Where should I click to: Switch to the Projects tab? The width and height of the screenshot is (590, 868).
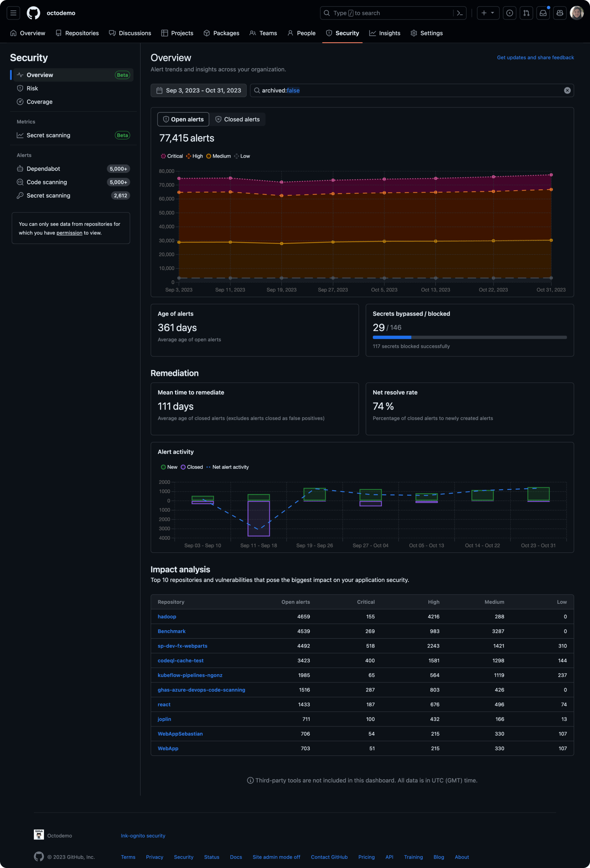[177, 33]
